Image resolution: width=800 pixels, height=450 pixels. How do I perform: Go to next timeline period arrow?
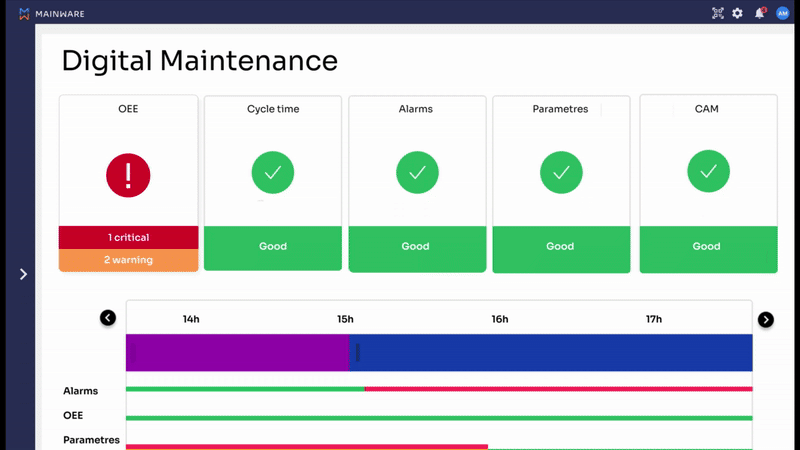click(x=765, y=319)
